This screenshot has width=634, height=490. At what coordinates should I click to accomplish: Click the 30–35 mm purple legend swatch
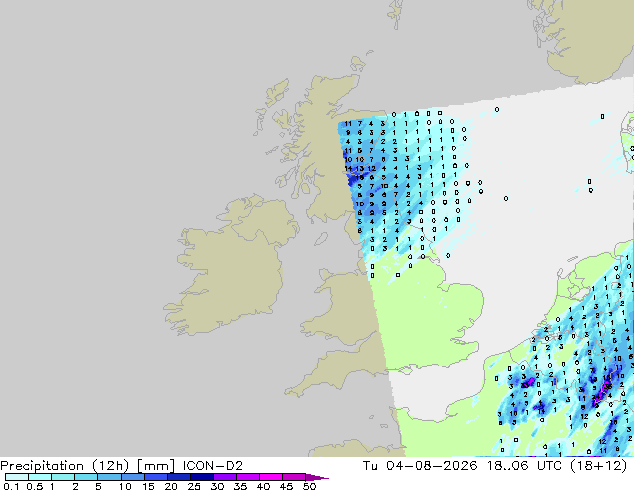(224, 477)
